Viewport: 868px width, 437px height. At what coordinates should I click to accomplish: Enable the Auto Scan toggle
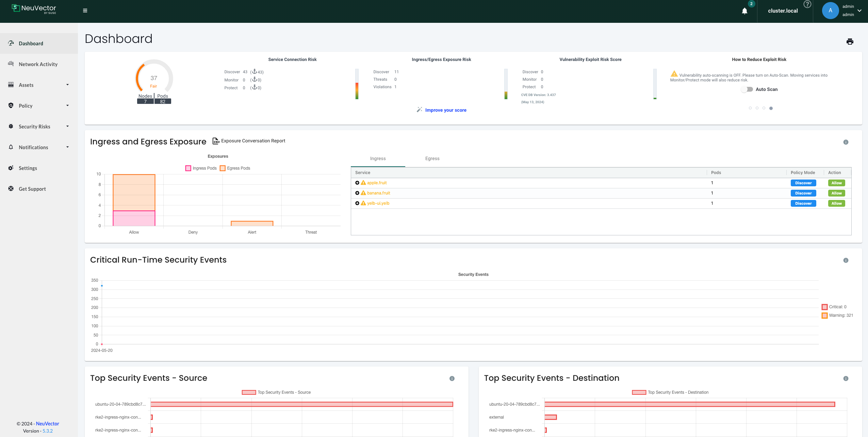(x=747, y=89)
